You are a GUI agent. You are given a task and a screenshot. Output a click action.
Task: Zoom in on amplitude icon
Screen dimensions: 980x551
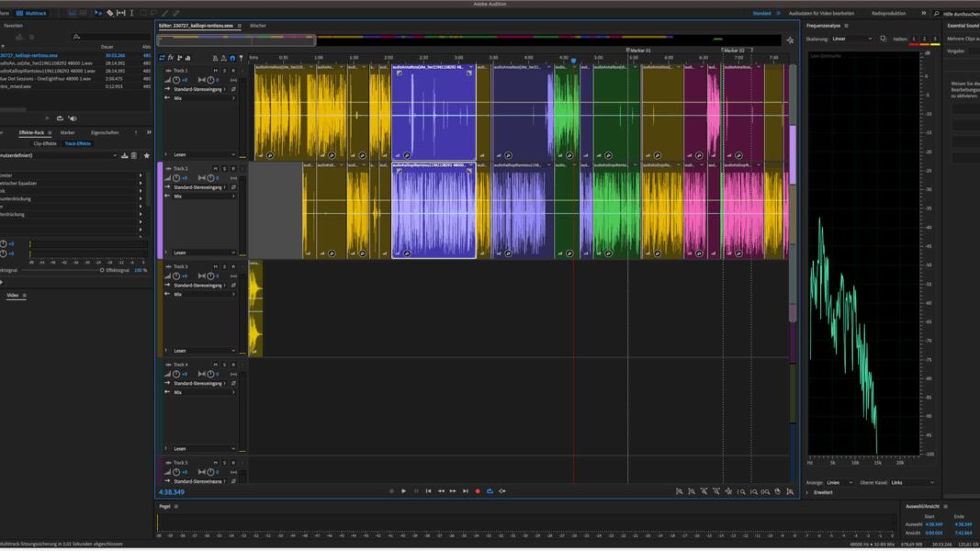pos(680,491)
